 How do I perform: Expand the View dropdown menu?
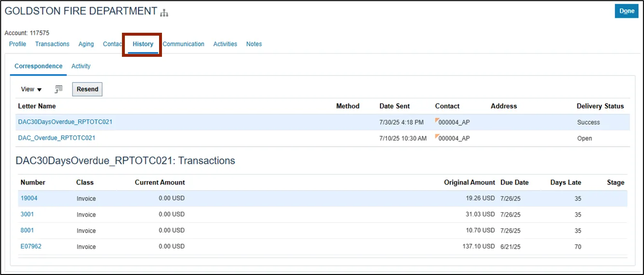point(31,89)
